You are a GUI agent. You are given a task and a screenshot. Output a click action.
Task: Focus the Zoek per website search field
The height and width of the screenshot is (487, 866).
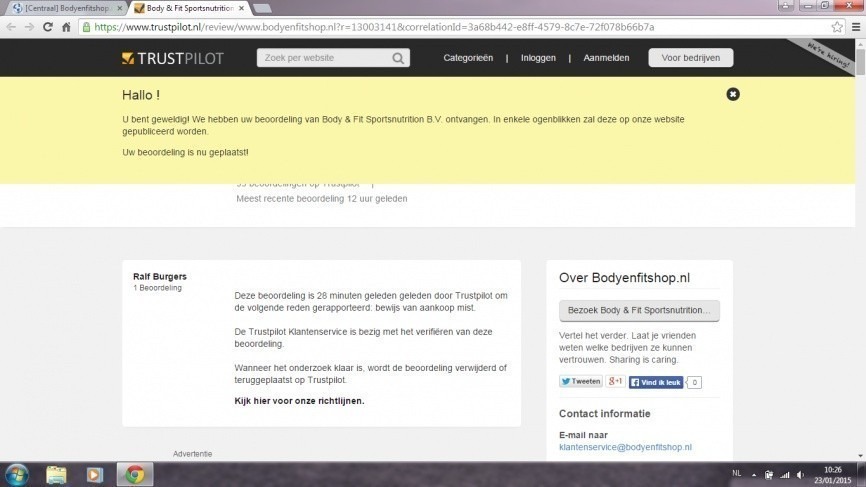click(324, 58)
